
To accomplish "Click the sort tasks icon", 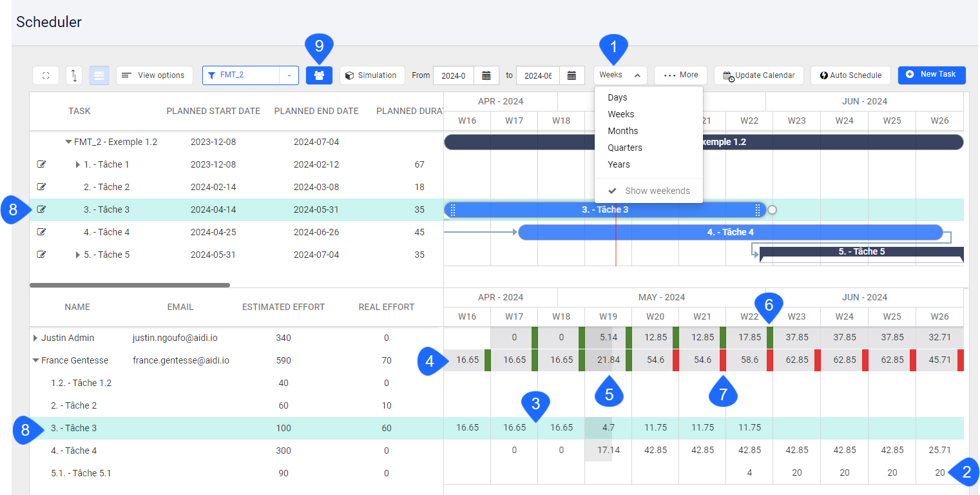I will 74,75.
